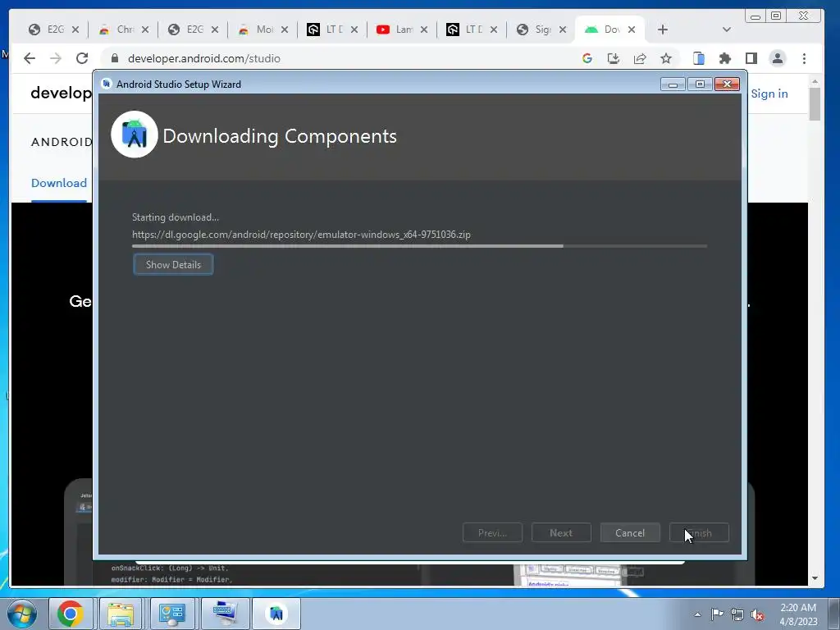Click the Android Studio logo in the wizard header
The height and width of the screenshot is (630, 840).
pyautogui.click(x=135, y=135)
